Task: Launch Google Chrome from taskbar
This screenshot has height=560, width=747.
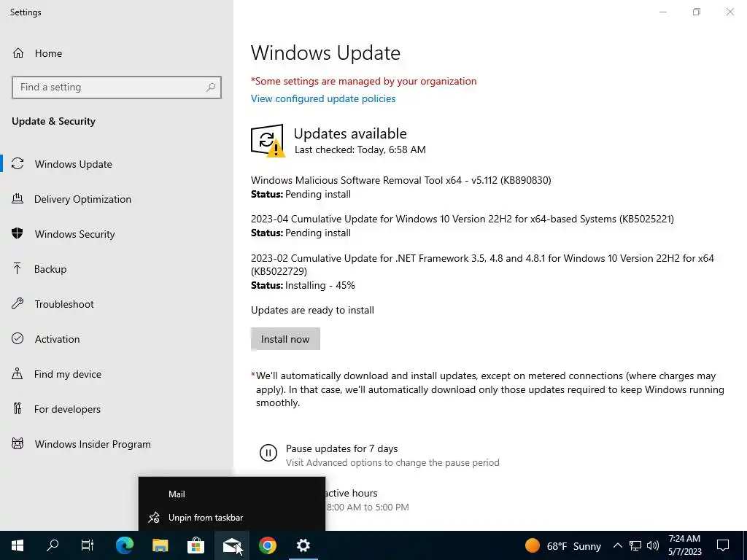Action: point(268,545)
